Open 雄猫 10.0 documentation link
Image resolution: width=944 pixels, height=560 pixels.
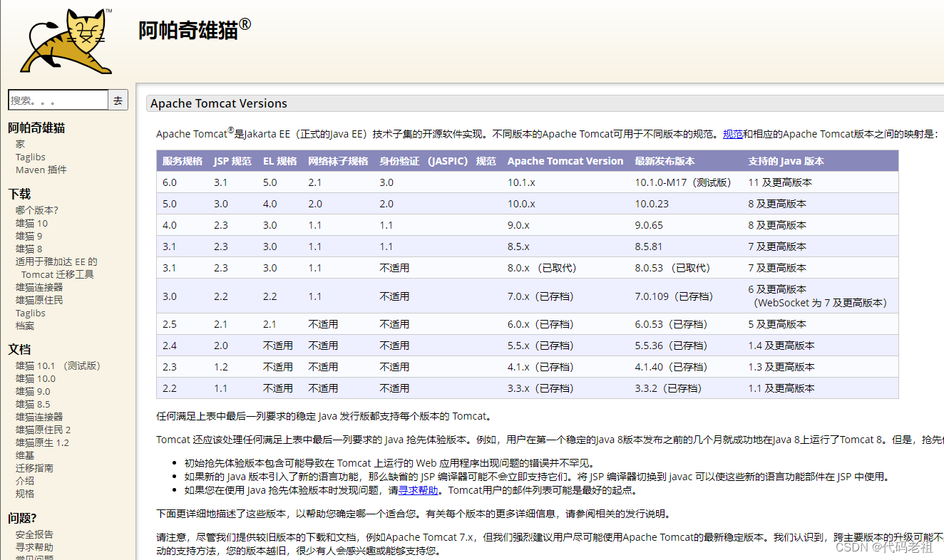[36, 378]
